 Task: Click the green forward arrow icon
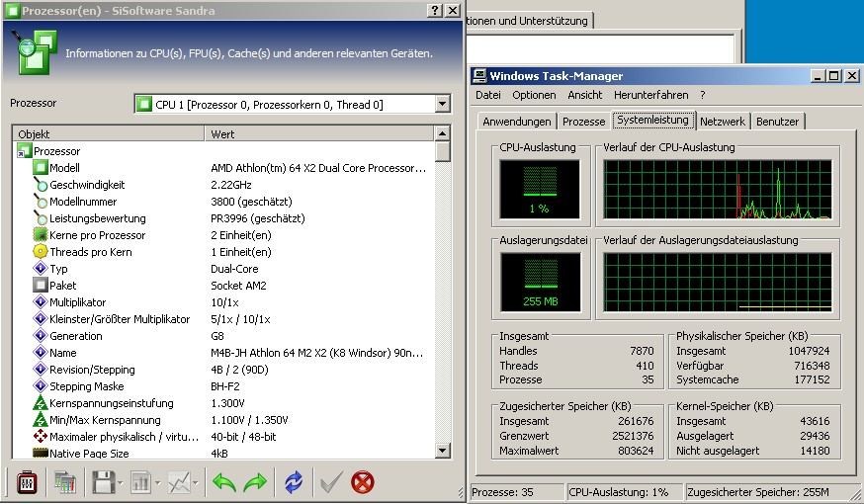pos(255,483)
